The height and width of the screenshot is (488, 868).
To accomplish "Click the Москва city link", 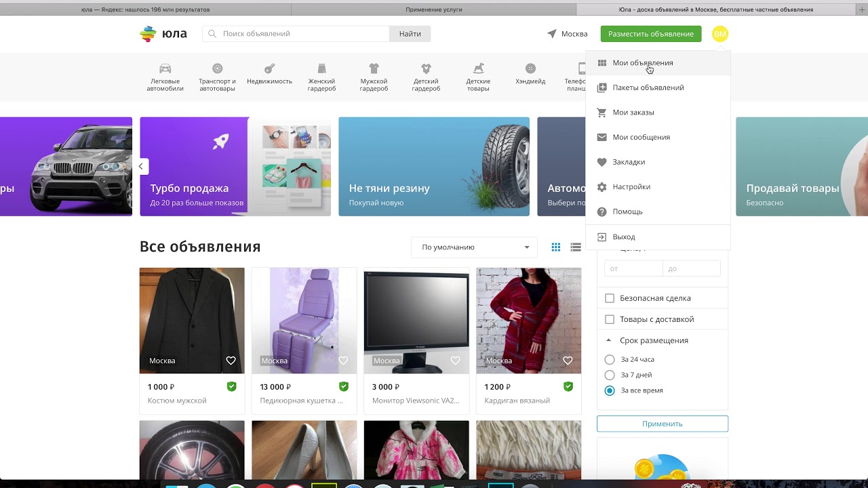I will pos(574,34).
